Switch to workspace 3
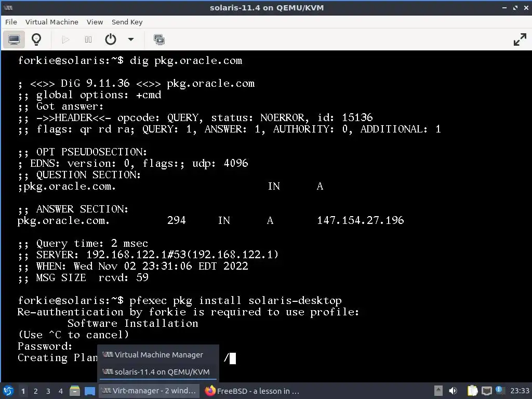532x399 pixels. [x=48, y=391]
